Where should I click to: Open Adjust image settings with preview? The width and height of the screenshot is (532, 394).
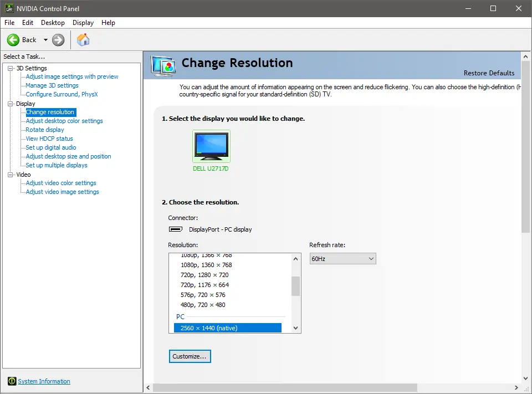[72, 76]
